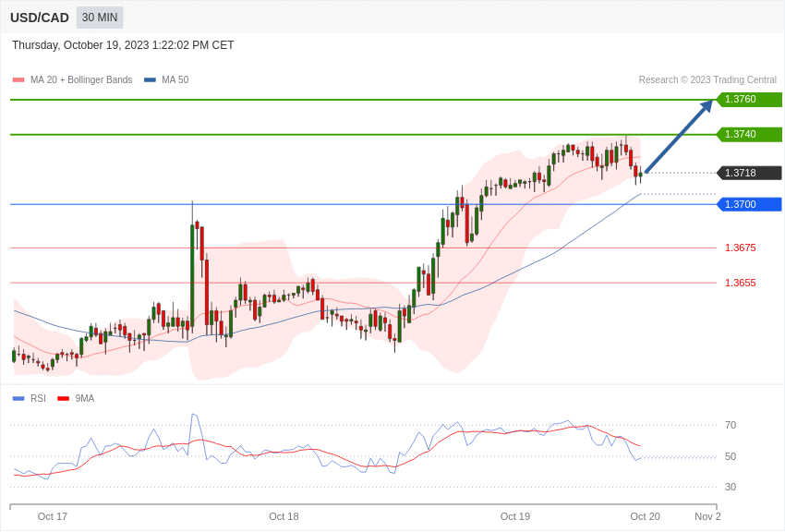The width and height of the screenshot is (785, 532).
Task: Click the MA 50 legend label
Action: (x=175, y=80)
